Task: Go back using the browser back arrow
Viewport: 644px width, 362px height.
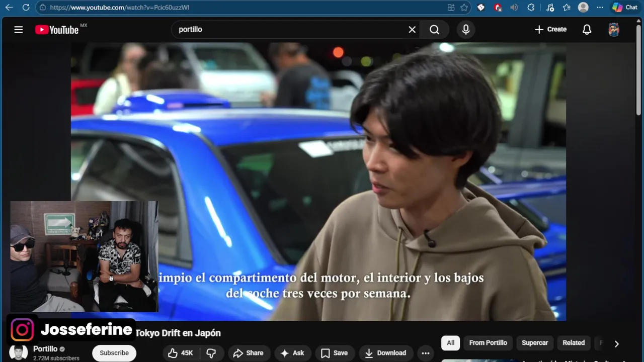Action: click(9, 8)
